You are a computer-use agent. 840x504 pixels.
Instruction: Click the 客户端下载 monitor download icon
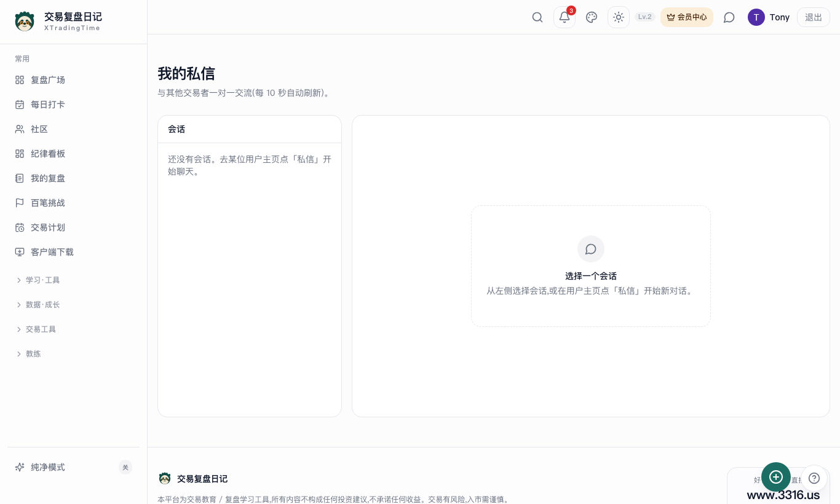(20, 252)
